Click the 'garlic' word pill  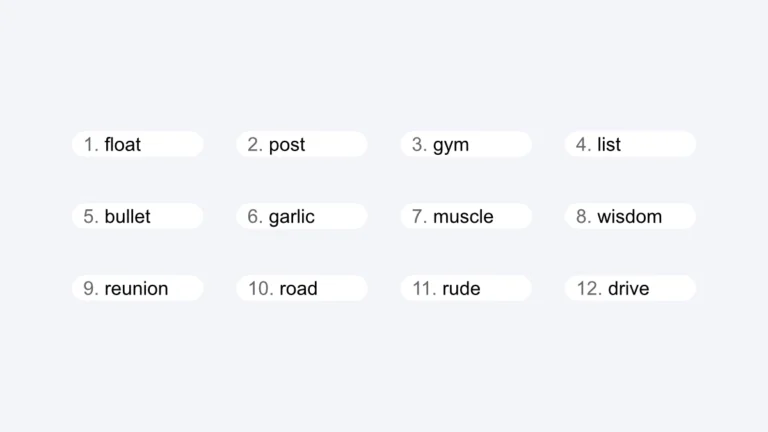(x=292, y=217)
